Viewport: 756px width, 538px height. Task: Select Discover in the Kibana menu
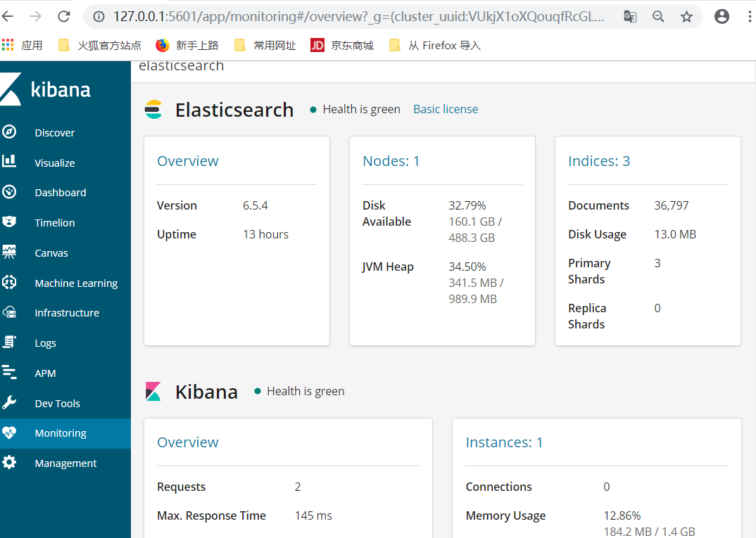point(54,132)
